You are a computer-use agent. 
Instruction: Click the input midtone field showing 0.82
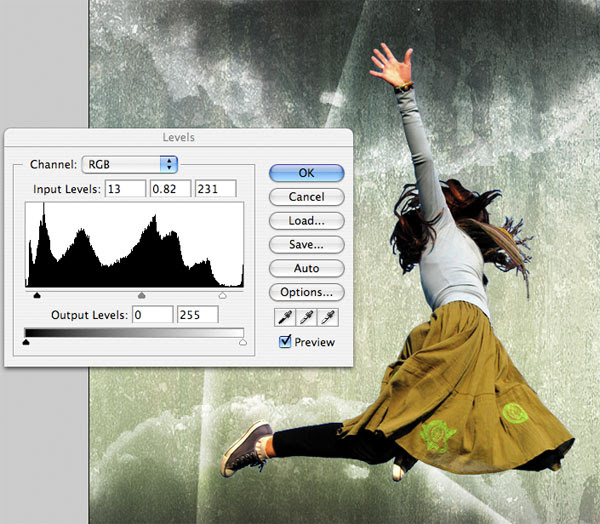click(x=170, y=189)
